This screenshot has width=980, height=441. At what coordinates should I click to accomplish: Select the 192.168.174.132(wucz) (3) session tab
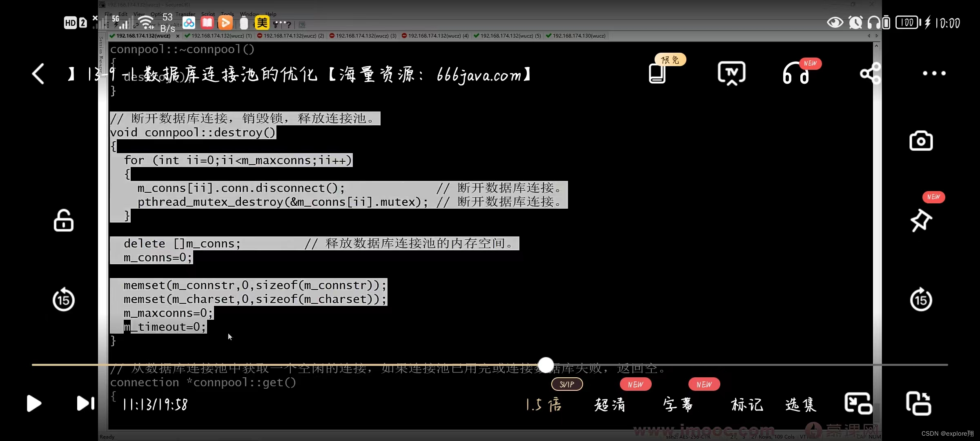[363, 36]
